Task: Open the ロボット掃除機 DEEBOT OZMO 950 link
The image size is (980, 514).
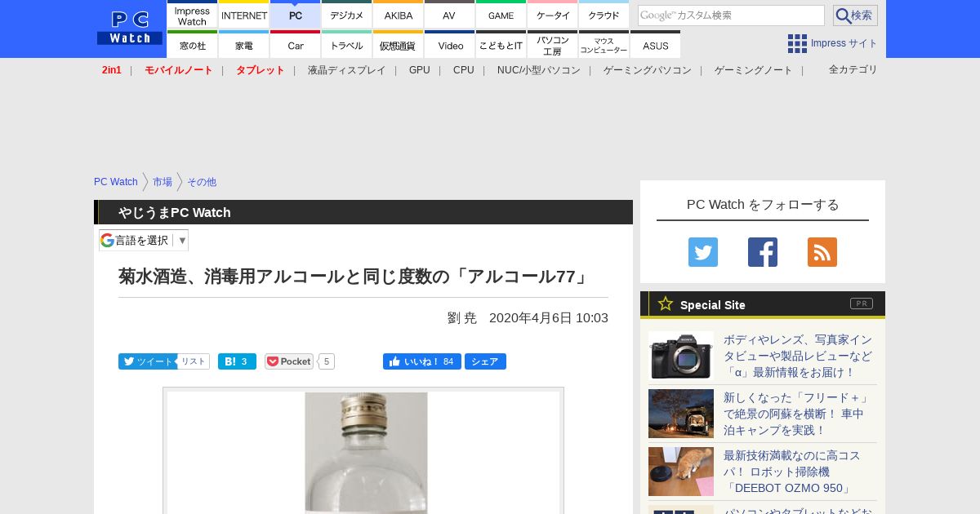Action: point(792,472)
